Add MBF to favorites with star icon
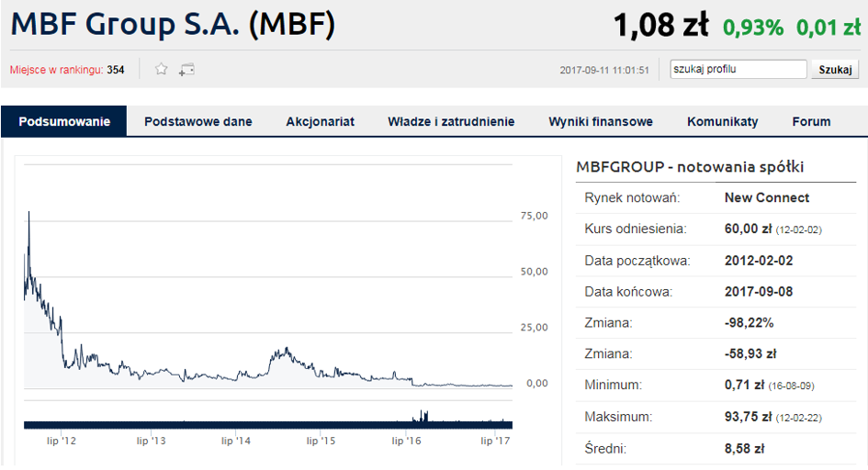 click(161, 69)
